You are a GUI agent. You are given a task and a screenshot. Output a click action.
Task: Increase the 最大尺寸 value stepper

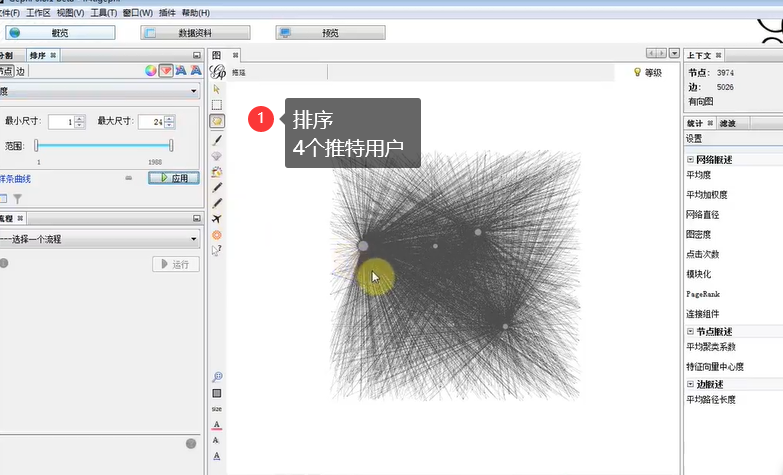point(169,118)
